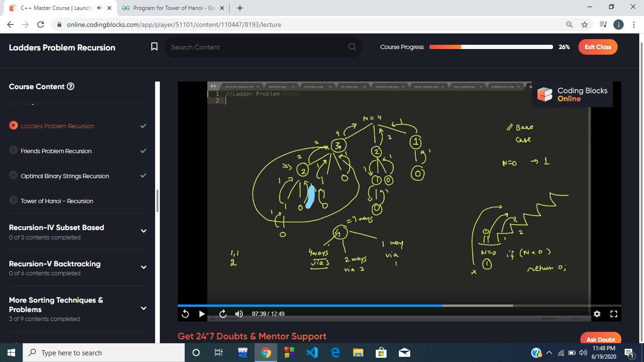Skip forward with the forward-skip icon
This screenshot has width=644, height=362.
223,314
